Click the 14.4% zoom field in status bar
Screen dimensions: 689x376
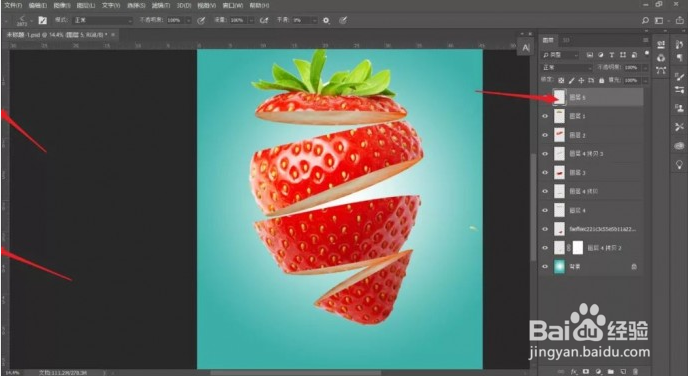[x=12, y=373]
